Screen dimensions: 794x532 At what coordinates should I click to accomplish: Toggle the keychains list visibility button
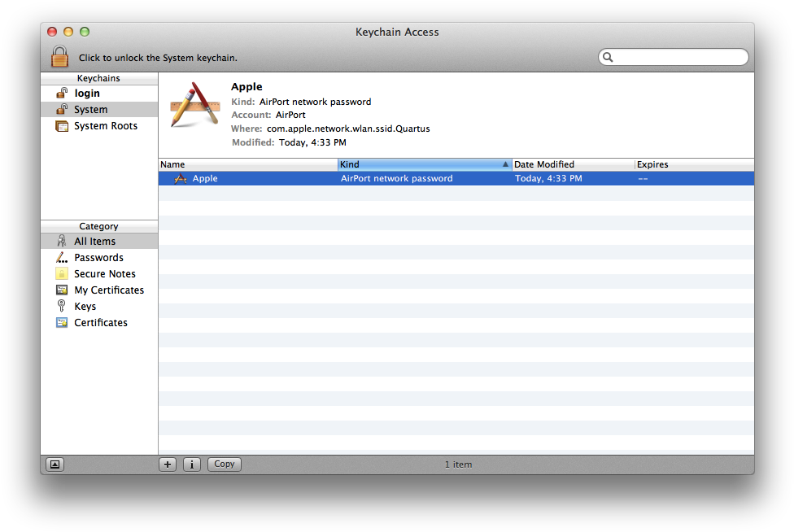[x=55, y=464]
